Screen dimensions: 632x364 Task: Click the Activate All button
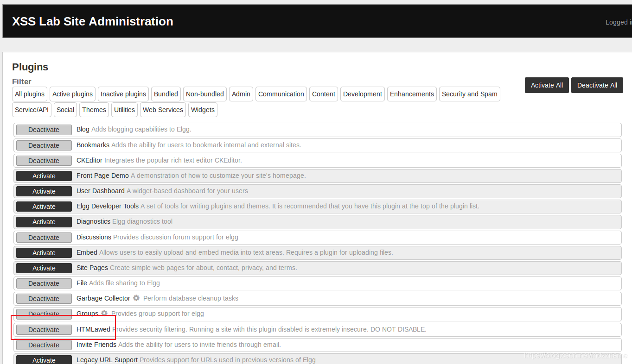[x=547, y=85]
